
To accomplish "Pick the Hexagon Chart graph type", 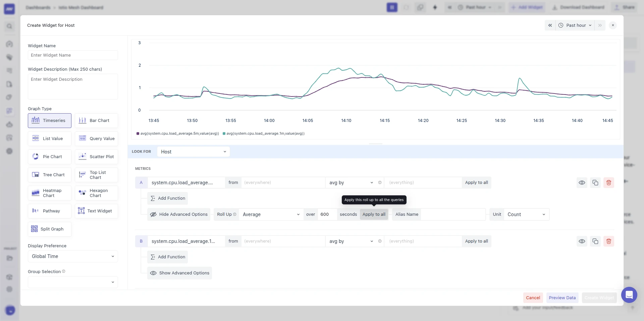I will 96,193.
